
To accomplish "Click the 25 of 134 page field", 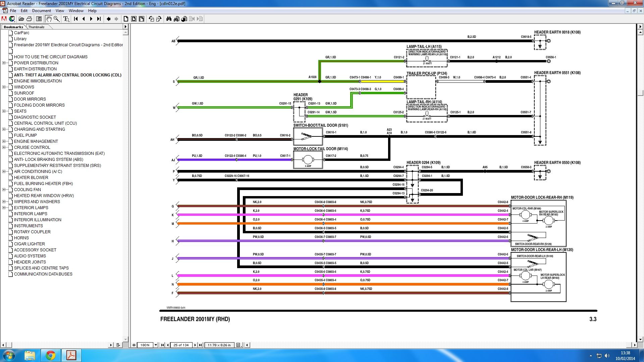I will coord(181,345).
